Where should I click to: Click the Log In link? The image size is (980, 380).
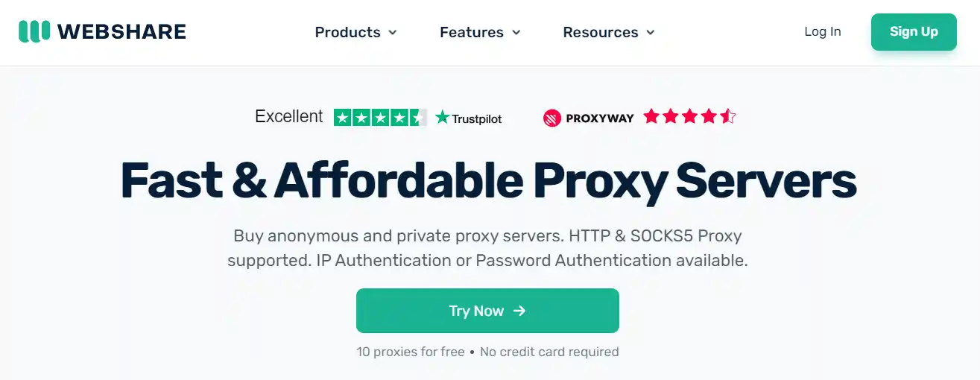coord(823,31)
